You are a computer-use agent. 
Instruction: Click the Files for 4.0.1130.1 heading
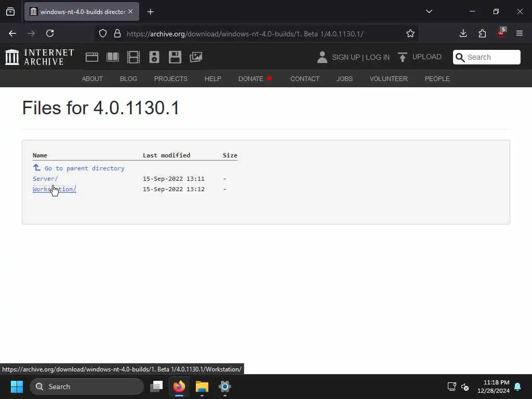[101, 108]
